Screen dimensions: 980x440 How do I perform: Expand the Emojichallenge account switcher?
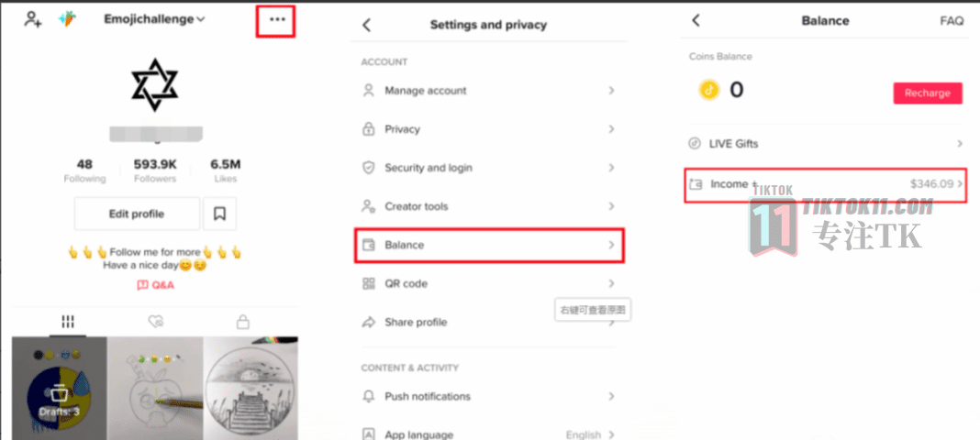pyautogui.click(x=154, y=19)
